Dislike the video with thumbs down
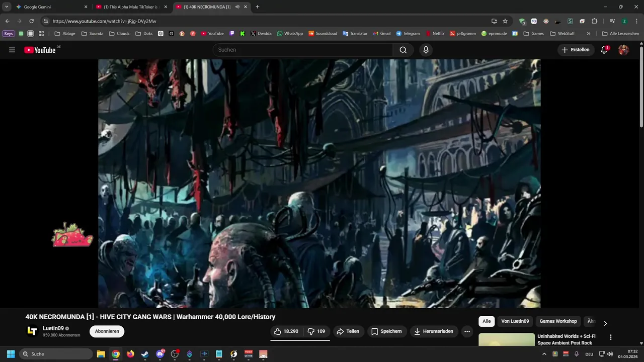Viewport: 644px width, 362px height. 316,331
